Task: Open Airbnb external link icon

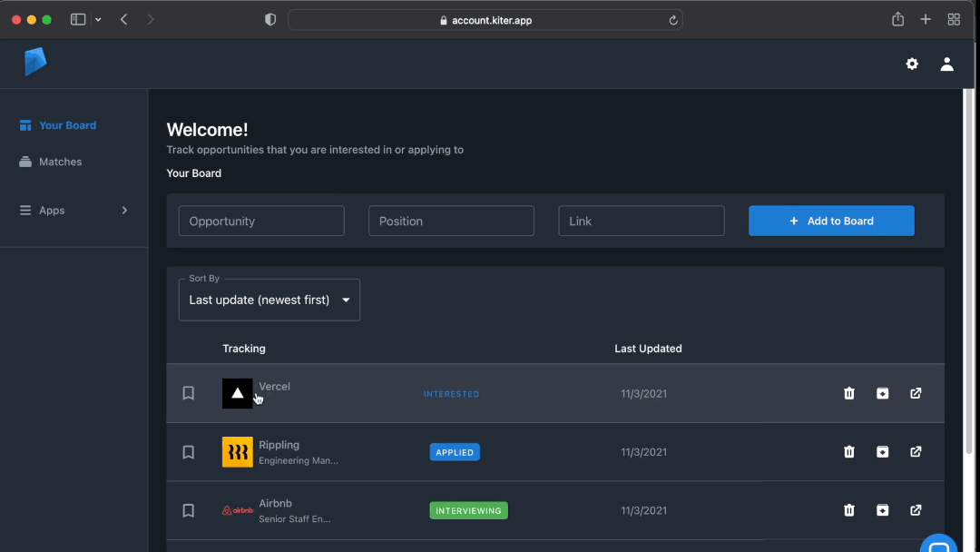Action: [x=916, y=510]
